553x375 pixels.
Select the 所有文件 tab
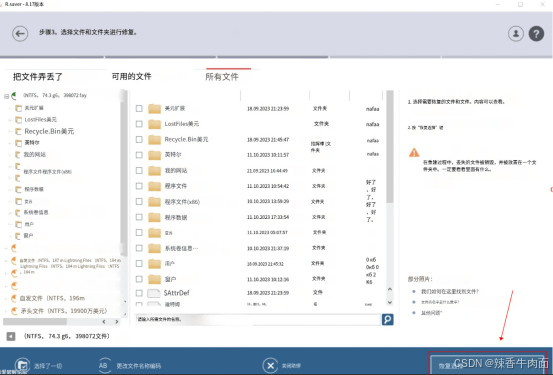pyautogui.click(x=222, y=77)
